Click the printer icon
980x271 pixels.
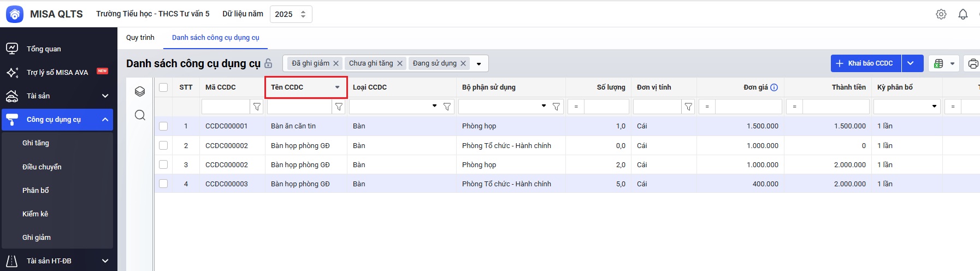pyautogui.click(x=973, y=63)
